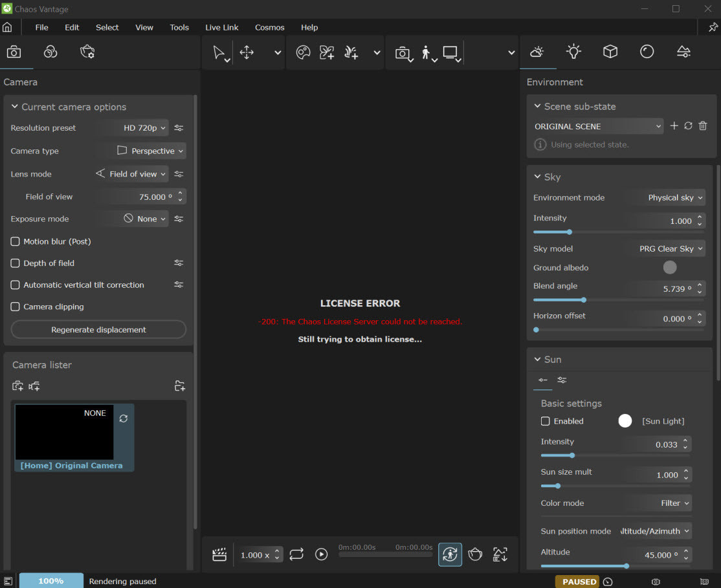Click the pin icon at top right

coord(713,27)
